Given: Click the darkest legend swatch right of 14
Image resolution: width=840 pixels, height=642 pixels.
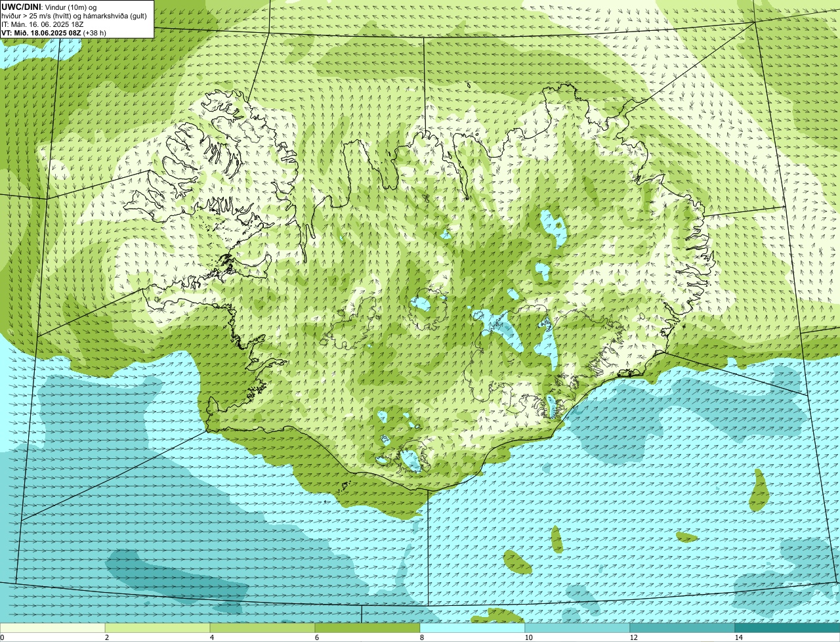Looking at the screenshot, I should [787, 628].
